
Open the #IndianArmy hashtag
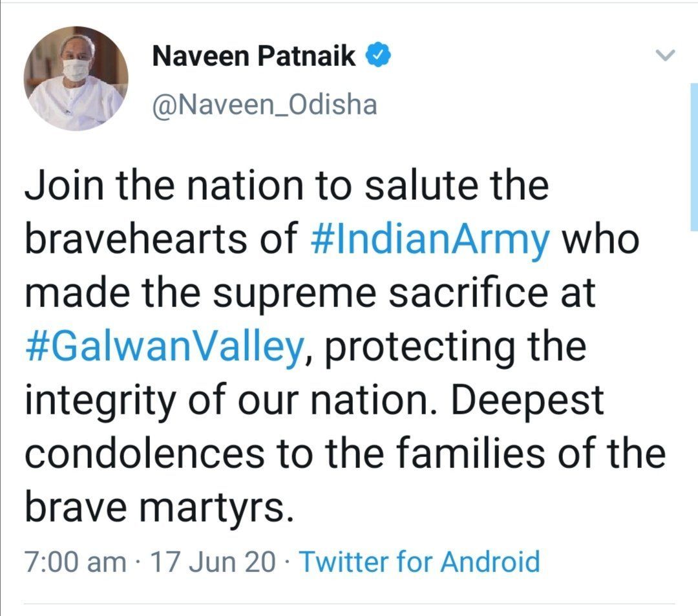click(x=430, y=240)
